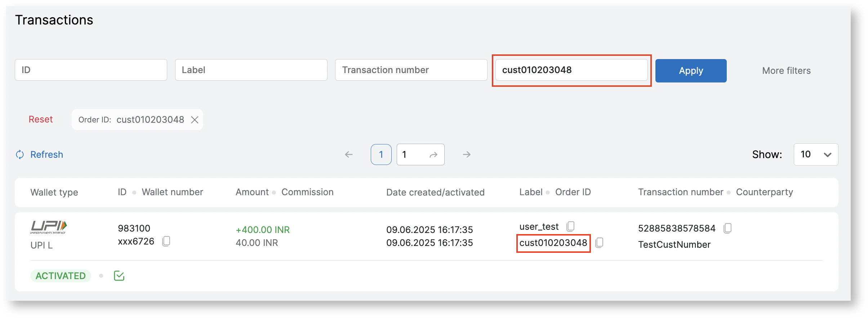The width and height of the screenshot is (868, 318).
Task: Click the jump-to-page arrow icon
Action: (433, 155)
